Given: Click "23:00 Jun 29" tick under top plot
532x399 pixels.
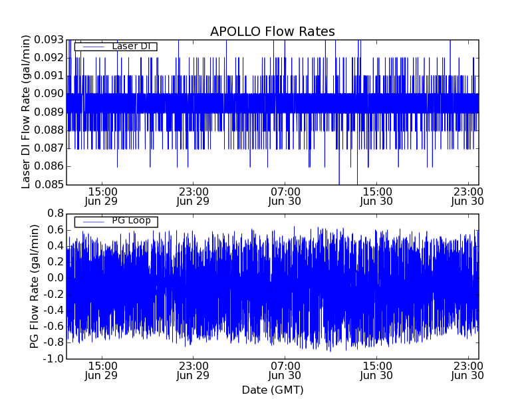Looking at the screenshot, I should pyautogui.click(x=193, y=196).
